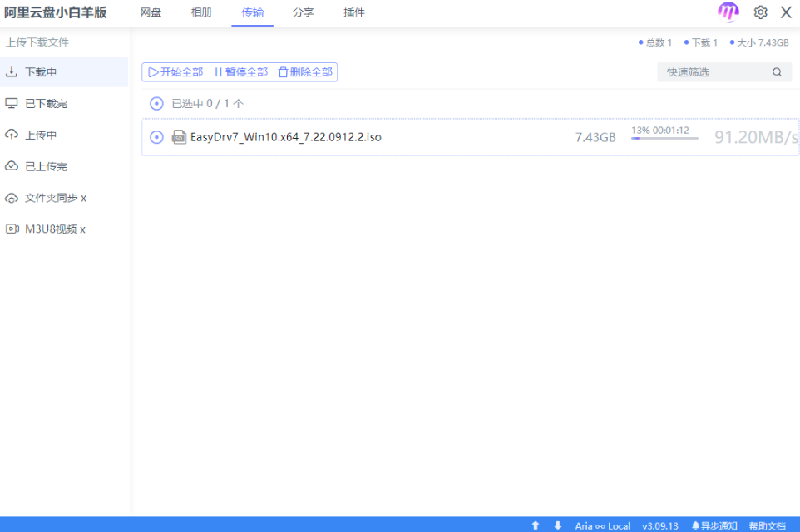This screenshot has width=800, height=532.
Task: Pause all with 暂停全部
Action: (241, 72)
